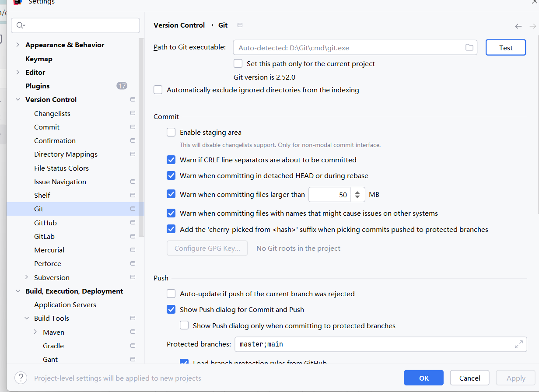
Task: Click the Configure GPG Key button
Action: click(x=207, y=248)
